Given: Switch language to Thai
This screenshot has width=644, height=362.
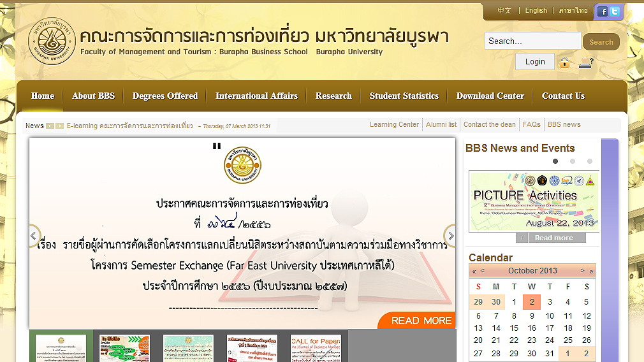Looking at the screenshot, I should tap(573, 10).
